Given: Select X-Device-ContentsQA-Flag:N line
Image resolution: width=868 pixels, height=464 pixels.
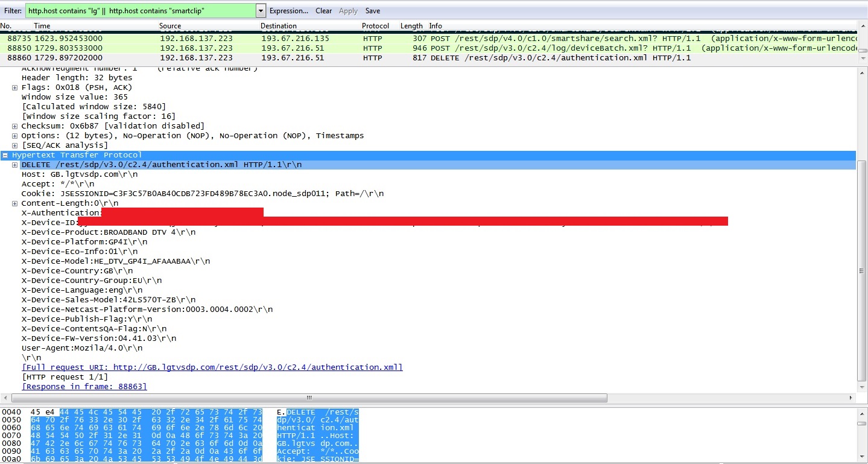Looking at the screenshot, I should [93, 329].
